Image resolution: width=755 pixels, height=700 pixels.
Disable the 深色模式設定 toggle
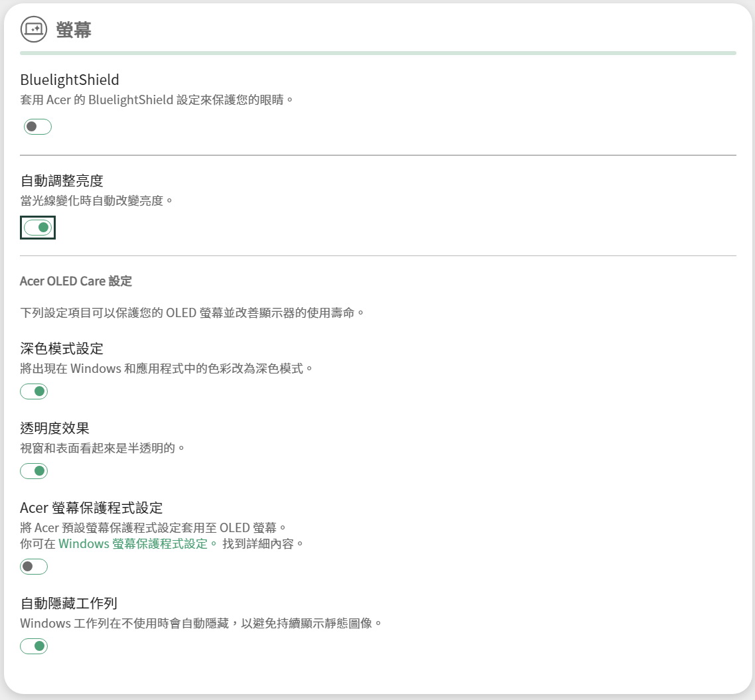(34, 391)
